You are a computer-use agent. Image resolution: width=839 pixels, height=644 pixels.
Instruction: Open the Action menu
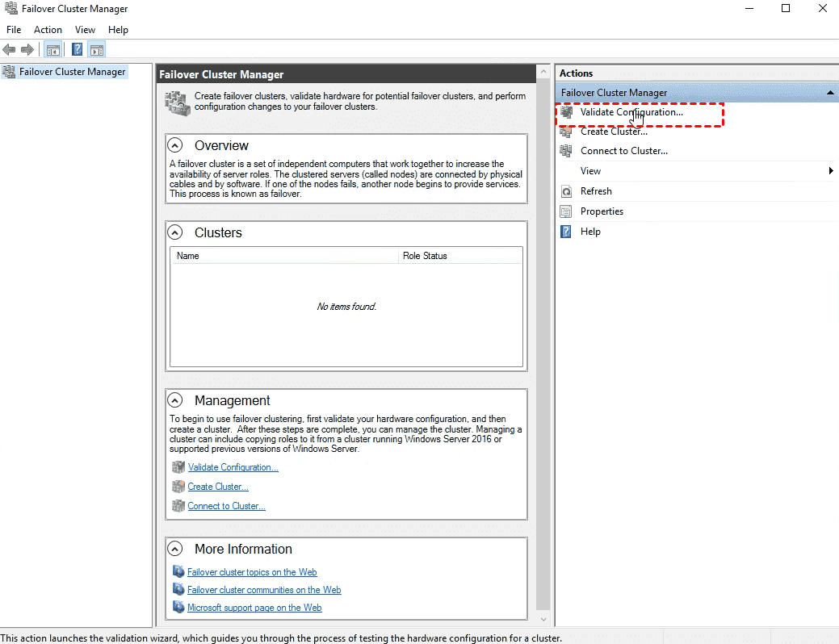click(48, 30)
